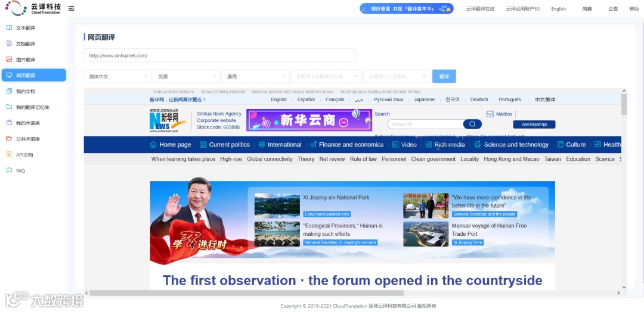
Task: Click headline The first observation forum
Action: 352,280
